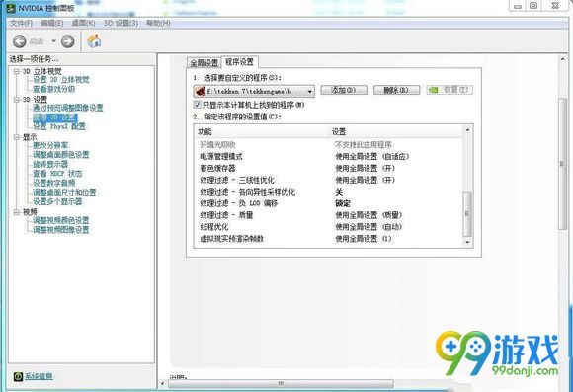Click the NVIDIA icon on restore button

point(433,90)
